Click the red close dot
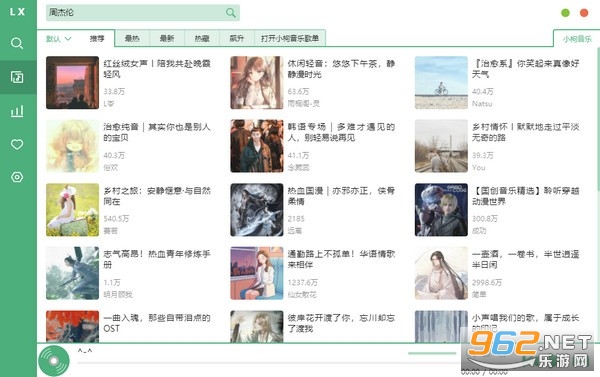 click(584, 13)
